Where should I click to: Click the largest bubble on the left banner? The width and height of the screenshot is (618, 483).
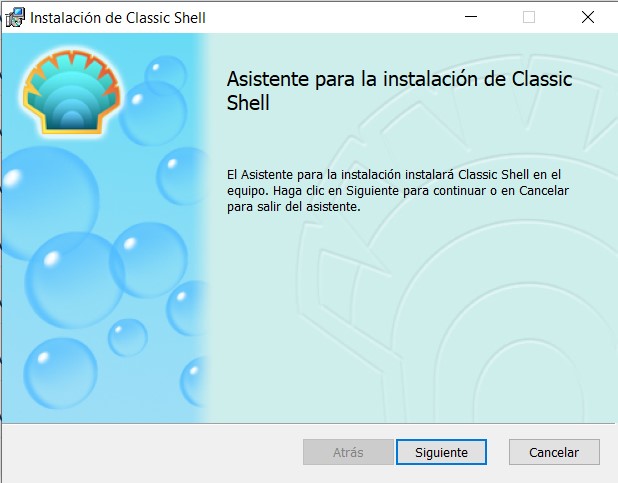coord(49,203)
